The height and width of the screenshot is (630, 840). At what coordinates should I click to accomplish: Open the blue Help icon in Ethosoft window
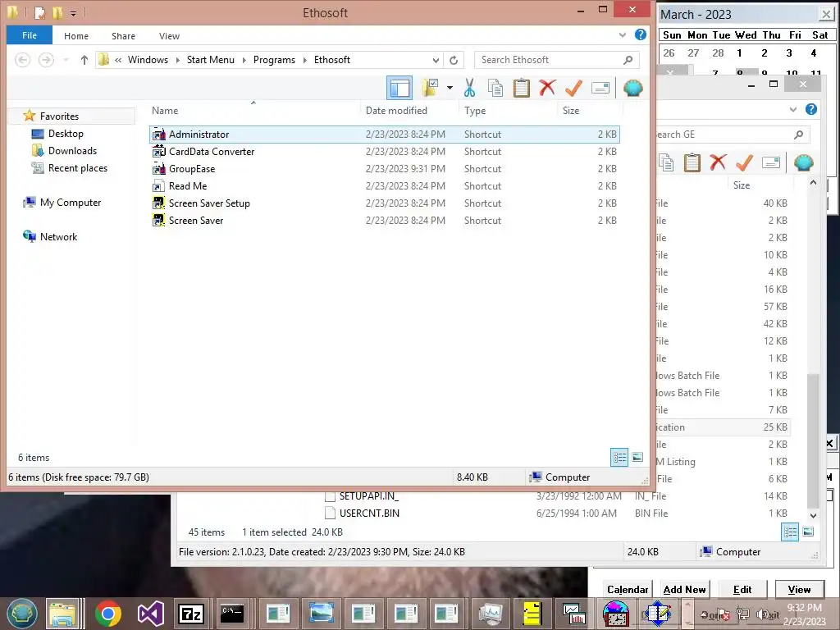point(640,34)
